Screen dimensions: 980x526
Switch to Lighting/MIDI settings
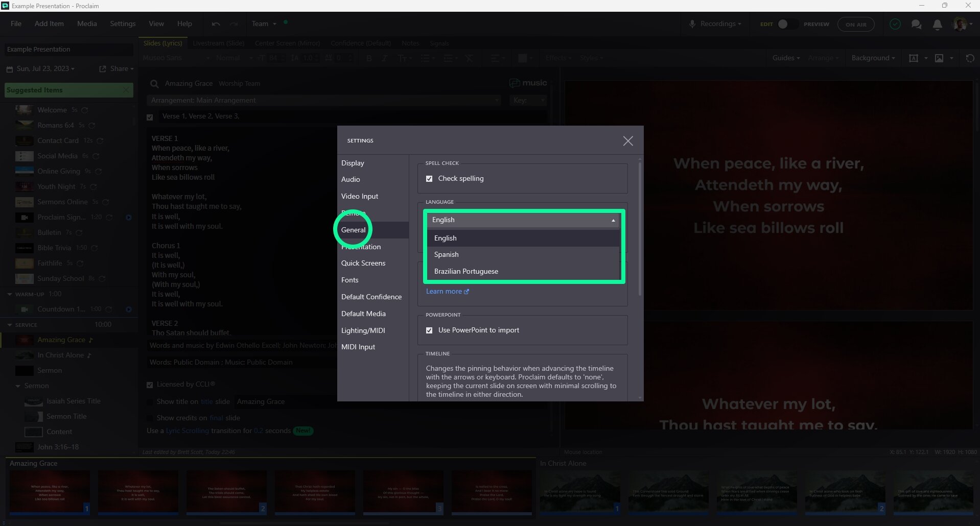pos(363,330)
